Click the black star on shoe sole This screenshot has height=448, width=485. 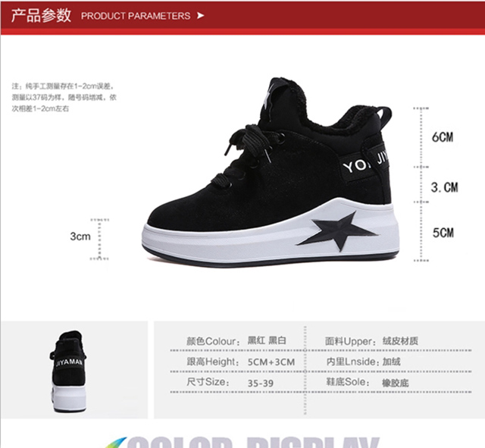pyautogui.click(x=336, y=231)
